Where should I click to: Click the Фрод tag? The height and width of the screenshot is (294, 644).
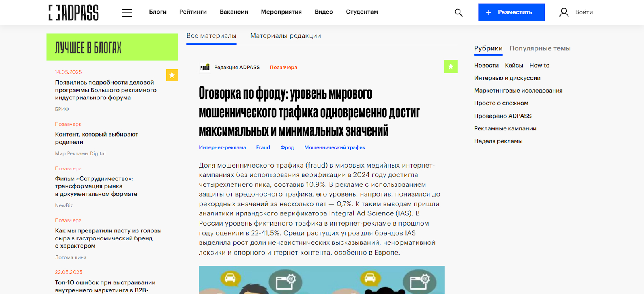pyautogui.click(x=287, y=147)
